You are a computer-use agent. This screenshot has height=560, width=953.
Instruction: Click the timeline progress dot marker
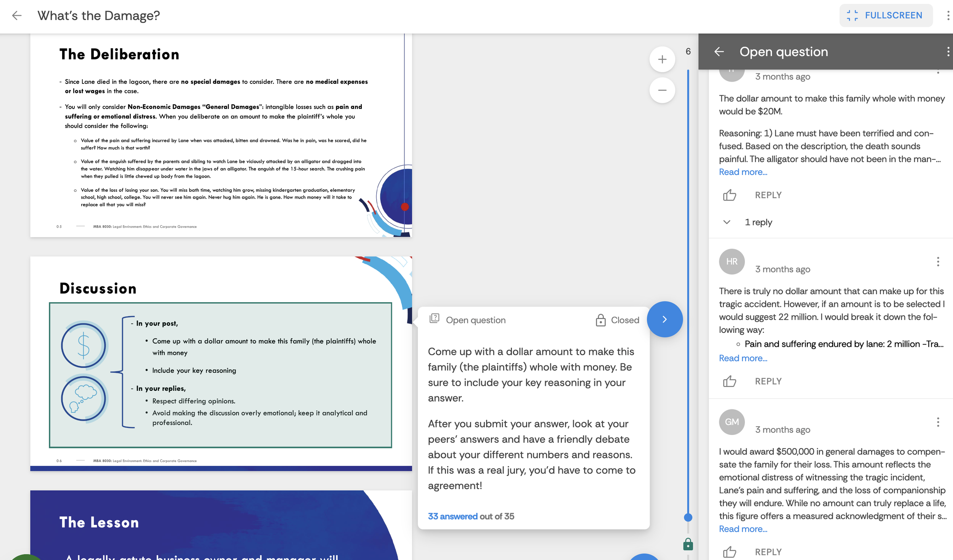click(x=688, y=517)
